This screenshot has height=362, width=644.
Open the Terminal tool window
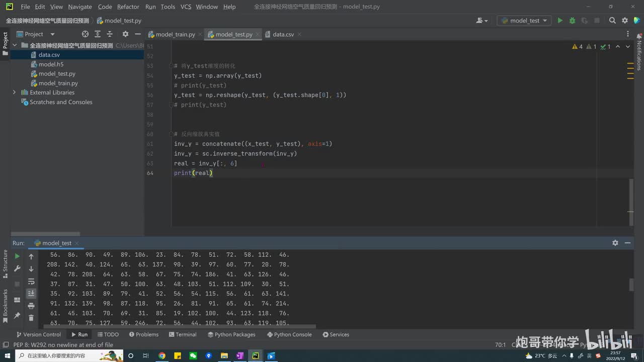pyautogui.click(x=183, y=334)
